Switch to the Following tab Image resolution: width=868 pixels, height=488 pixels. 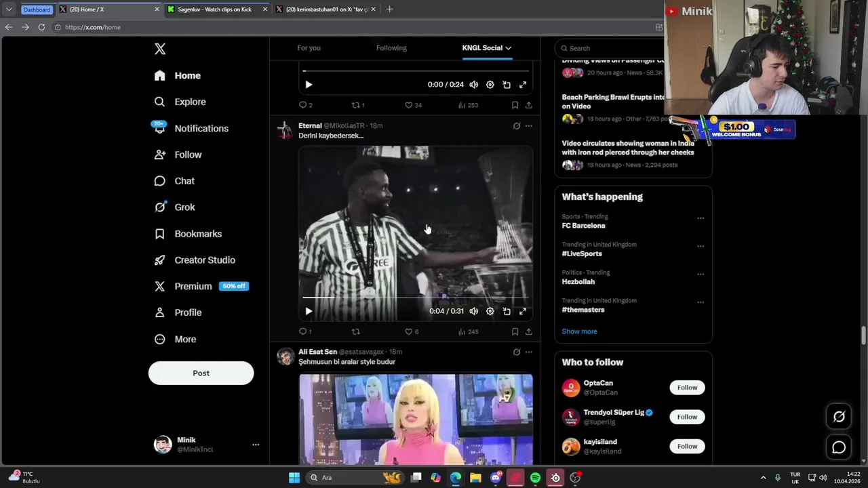click(391, 48)
